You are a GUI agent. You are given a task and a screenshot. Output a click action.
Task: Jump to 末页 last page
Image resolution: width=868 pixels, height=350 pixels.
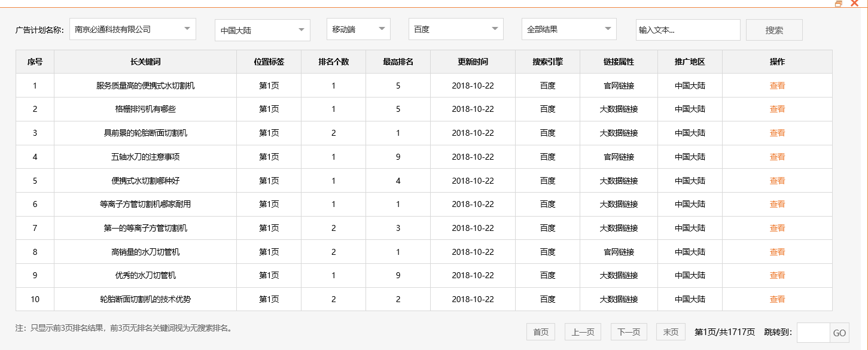point(671,331)
